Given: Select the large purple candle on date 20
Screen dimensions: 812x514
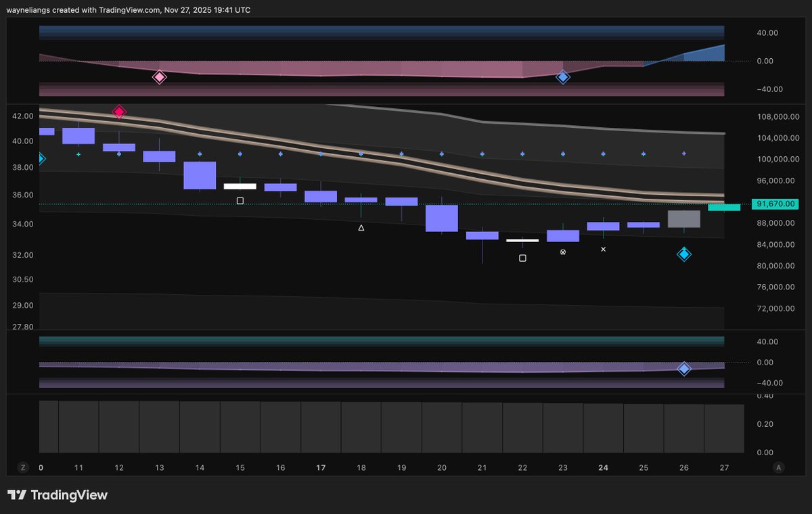Looking at the screenshot, I should (x=442, y=218).
